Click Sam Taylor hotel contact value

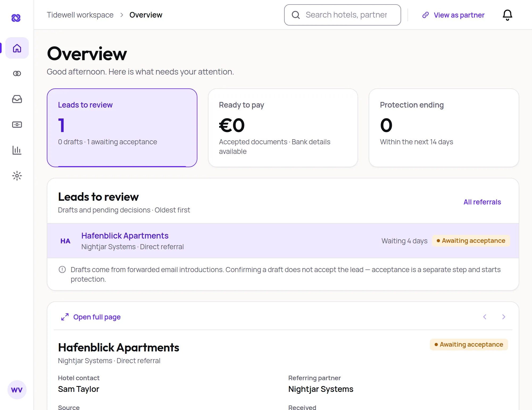click(x=78, y=389)
